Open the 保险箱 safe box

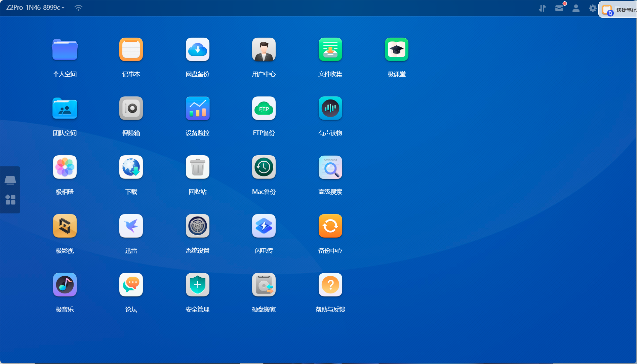tap(131, 109)
